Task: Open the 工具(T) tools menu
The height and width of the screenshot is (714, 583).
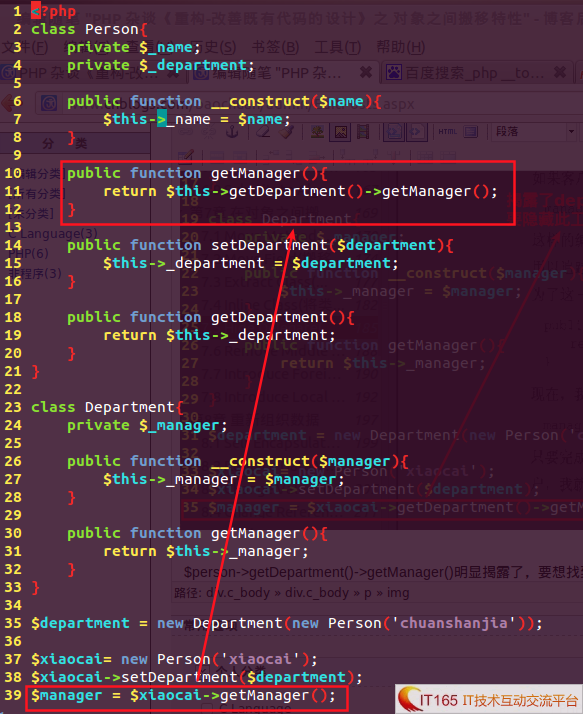Action: point(338,47)
